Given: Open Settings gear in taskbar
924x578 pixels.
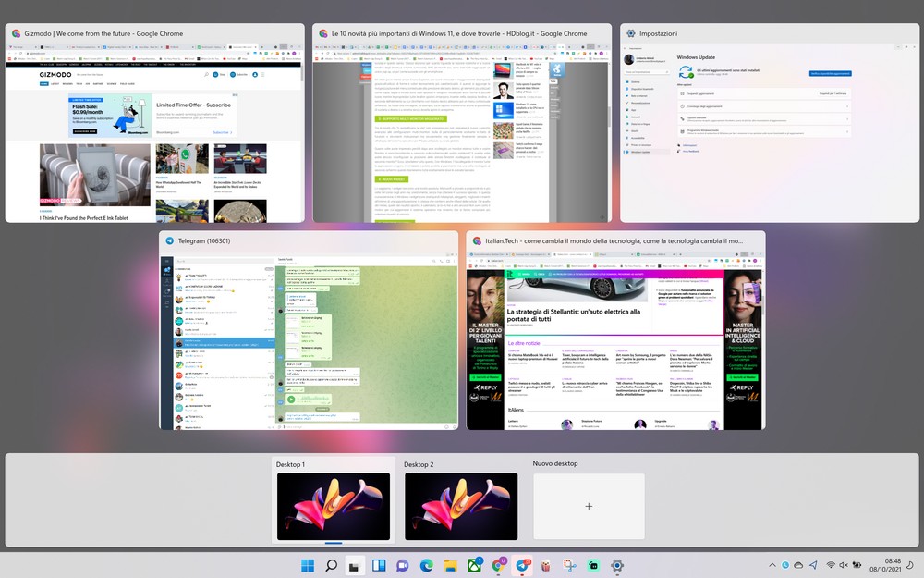Looking at the screenshot, I should click(617, 565).
